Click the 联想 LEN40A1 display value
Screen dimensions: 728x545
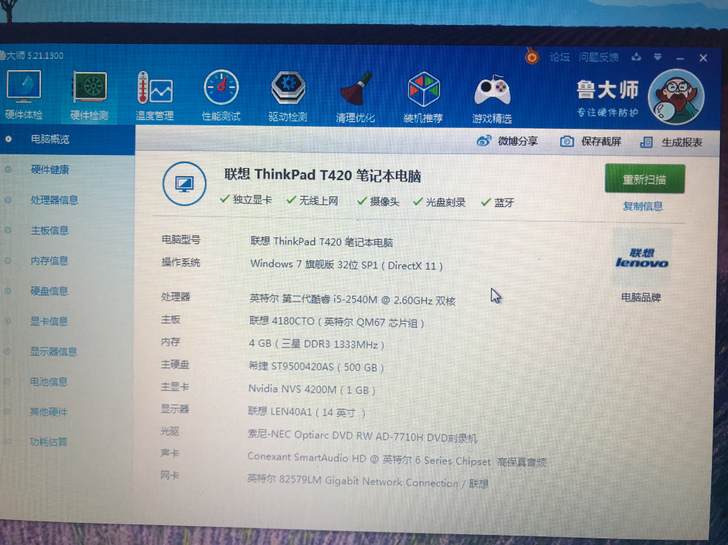(x=306, y=412)
